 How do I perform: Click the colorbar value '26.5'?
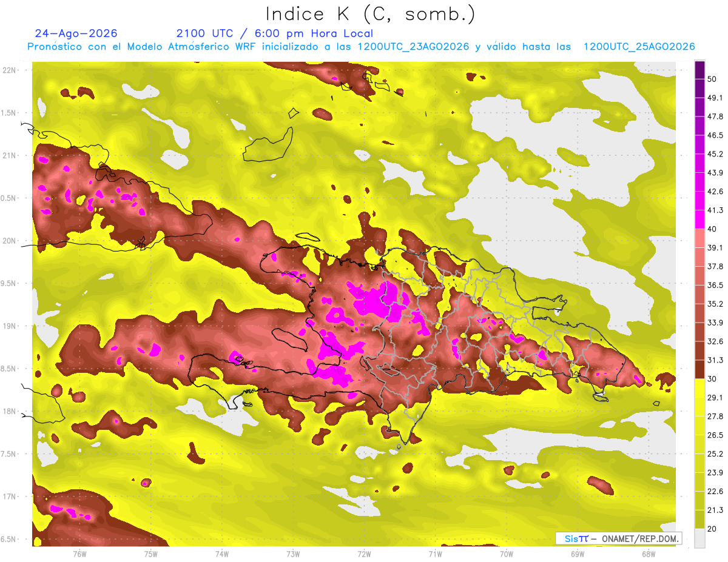pyautogui.click(x=715, y=435)
